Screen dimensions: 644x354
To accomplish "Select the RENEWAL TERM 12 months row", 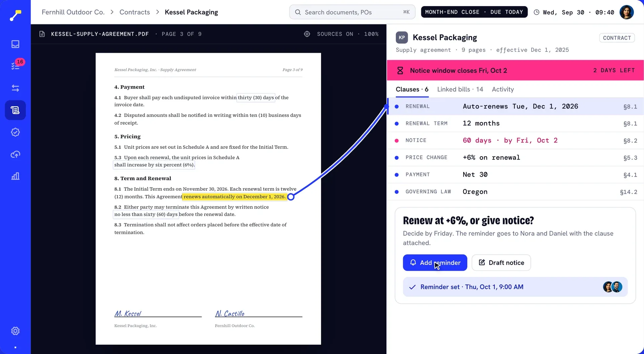I will 516,123.
